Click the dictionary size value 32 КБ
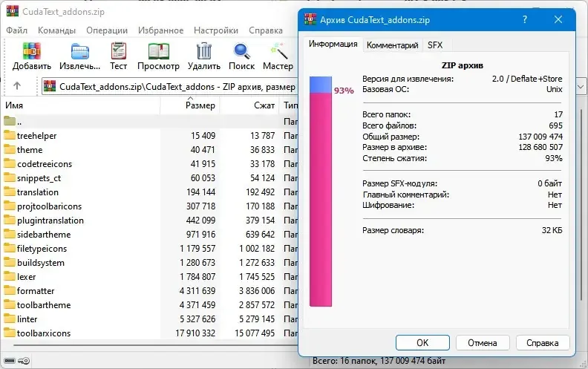Image resolution: width=588 pixels, height=369 pixels. [552, 230]
